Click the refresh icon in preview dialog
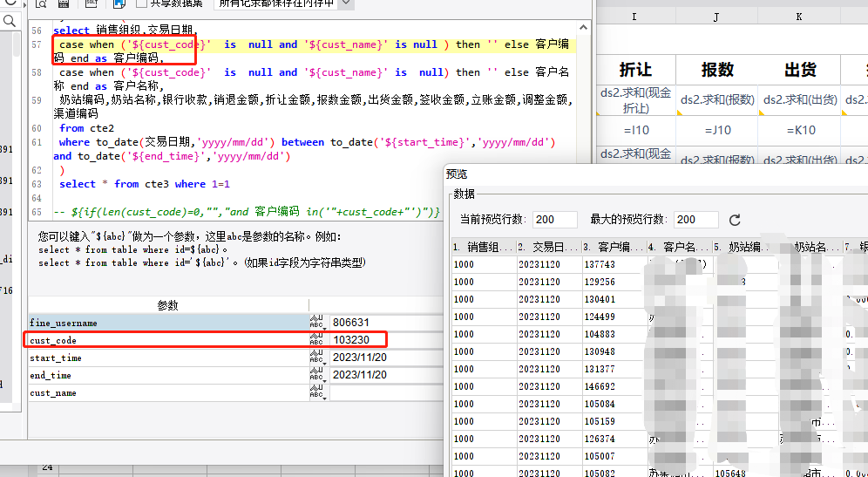 click(735, 220)
